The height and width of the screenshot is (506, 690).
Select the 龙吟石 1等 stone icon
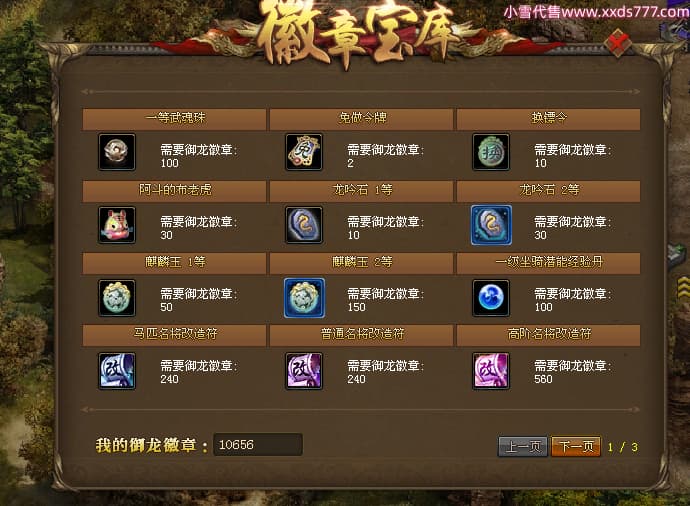tap(304, 225)
